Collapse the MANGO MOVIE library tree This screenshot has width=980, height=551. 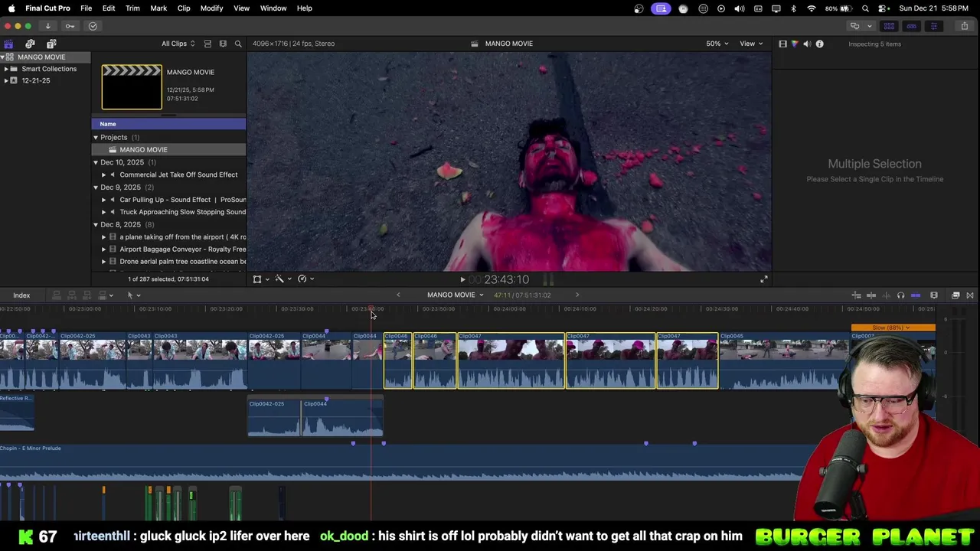(2, 57)
